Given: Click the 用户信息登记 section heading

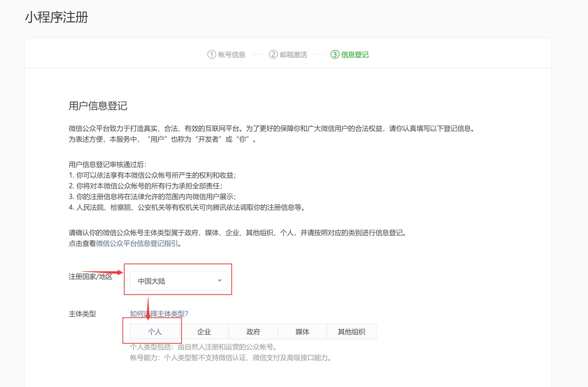Looking at the screenshot, I should coord(98,106).
